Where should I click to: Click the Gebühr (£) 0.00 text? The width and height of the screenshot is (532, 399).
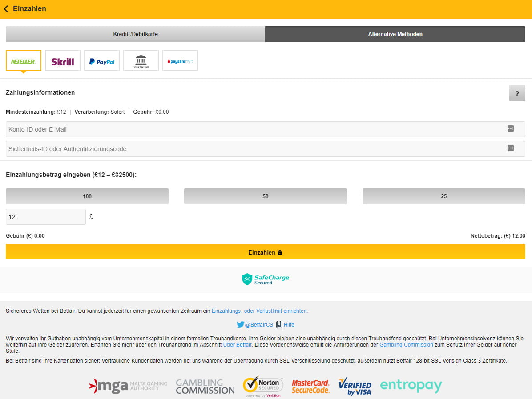pyautogui.click(x=25, y=236)
